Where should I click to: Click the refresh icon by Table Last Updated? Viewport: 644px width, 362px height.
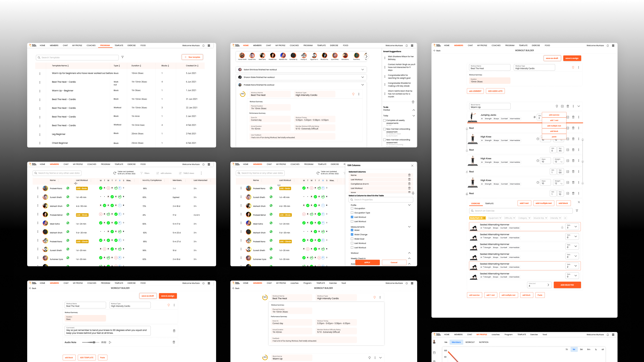click(115, 173)
